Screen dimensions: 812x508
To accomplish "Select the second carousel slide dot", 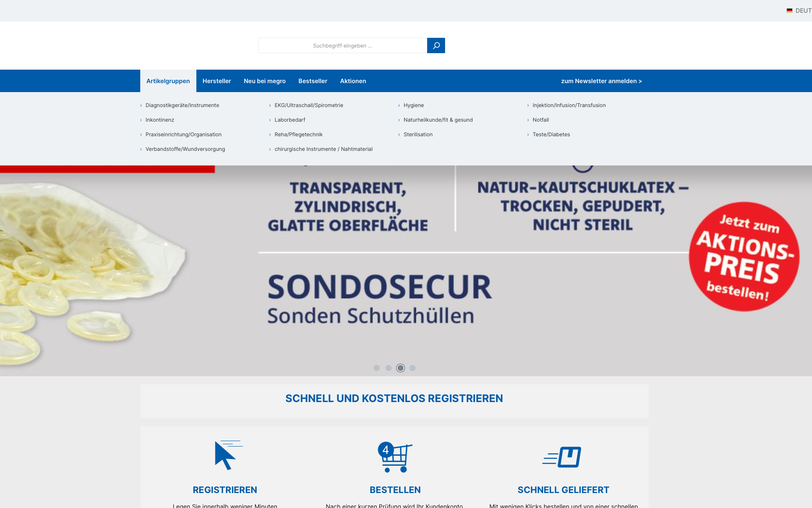I will click(x=389, y=368).
